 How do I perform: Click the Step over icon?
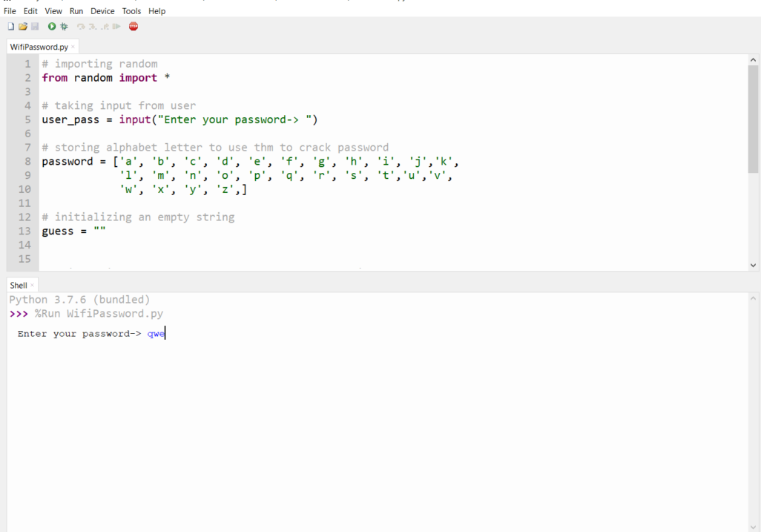pyautogui.click(x=81, y=27)
